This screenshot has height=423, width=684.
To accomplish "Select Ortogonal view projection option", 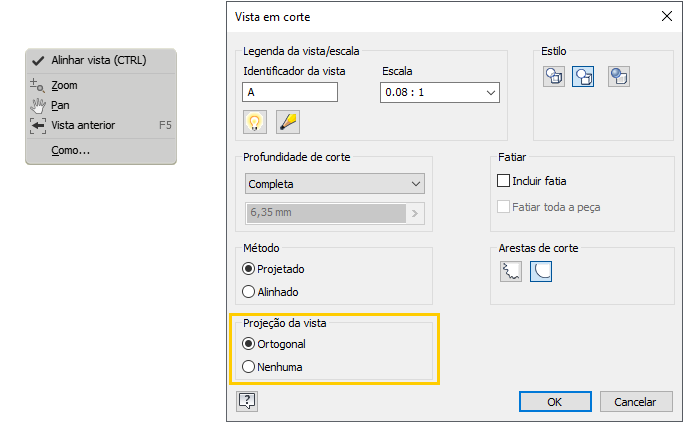I will pos(249,344).
